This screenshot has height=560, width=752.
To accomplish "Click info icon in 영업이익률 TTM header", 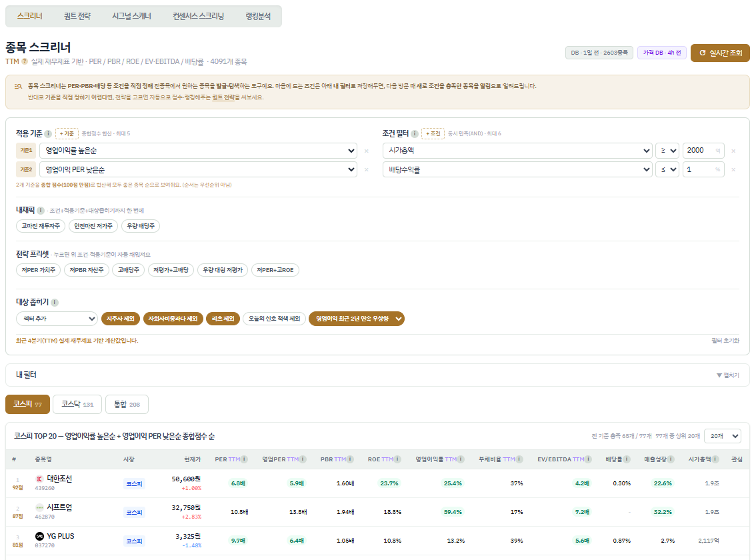I will [x=461, y=459].
